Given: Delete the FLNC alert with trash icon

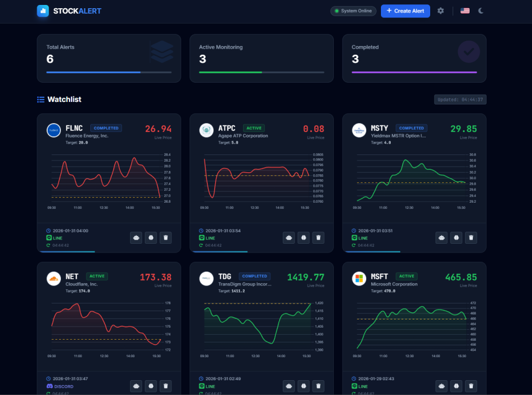Looking at the screenshot, I should coord(166,238).
